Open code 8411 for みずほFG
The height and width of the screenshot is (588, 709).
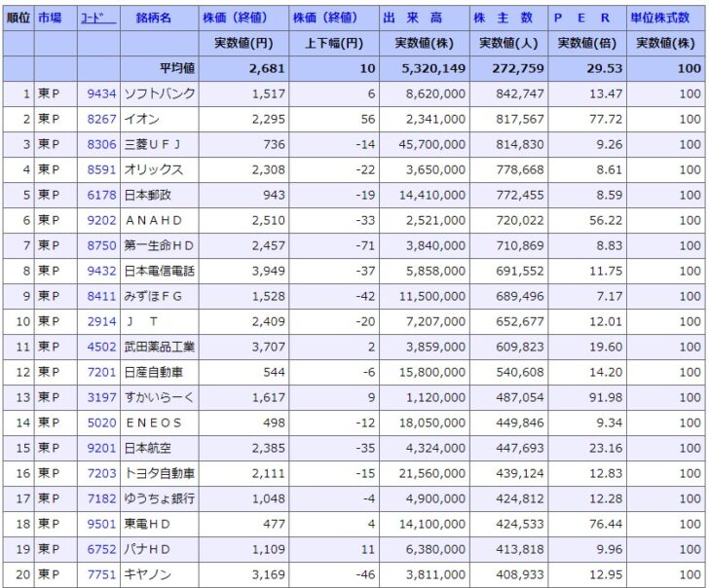[x=102, y=296]
